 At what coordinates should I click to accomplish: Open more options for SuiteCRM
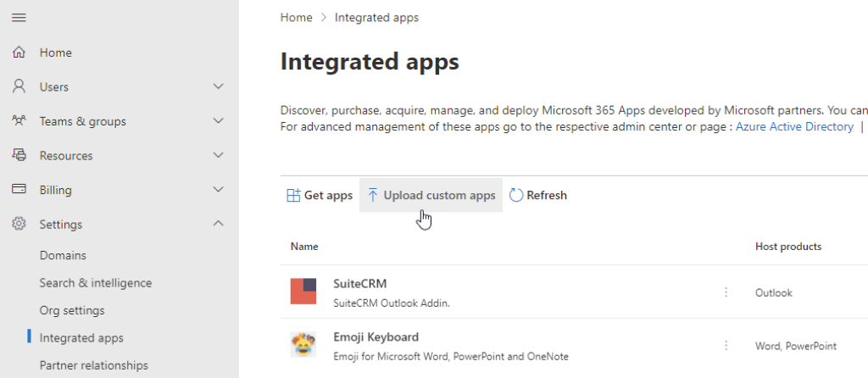pos(726,292)
